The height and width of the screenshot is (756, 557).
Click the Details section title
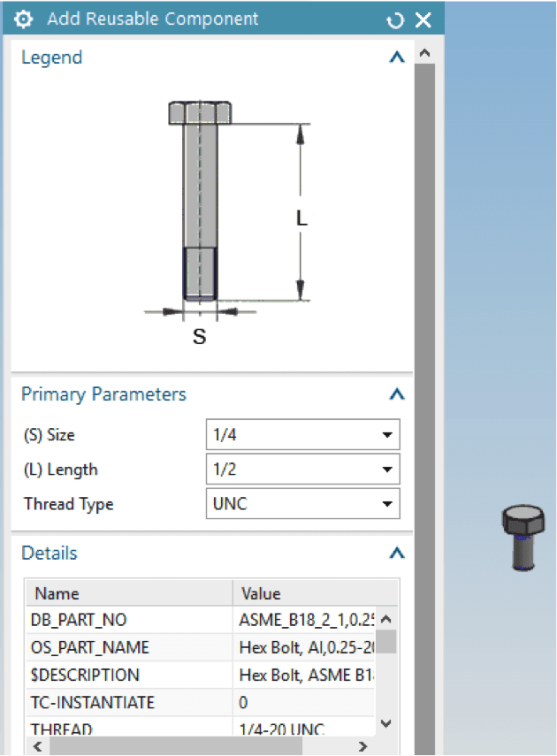(50, 553)
